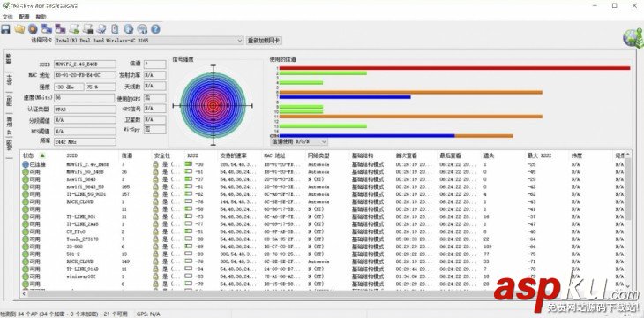Click the green status icon for winineay002

[26, 276]
